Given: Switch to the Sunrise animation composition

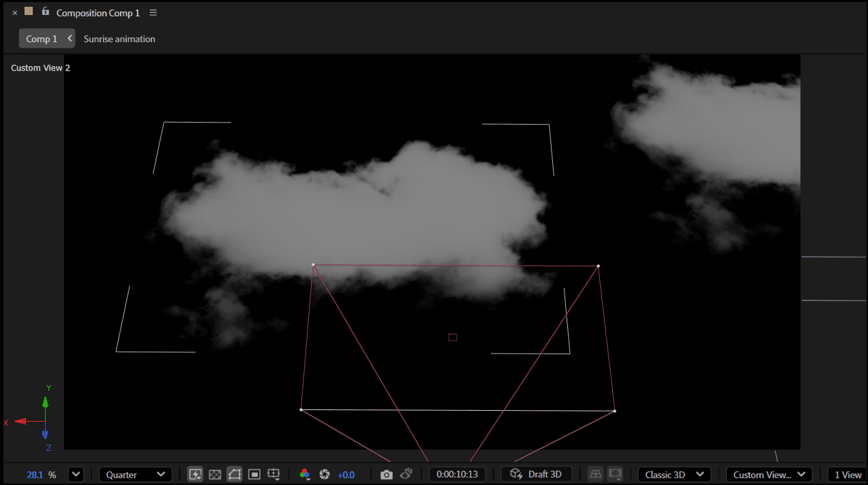Looking at the screenshot, I should [119, 39].
